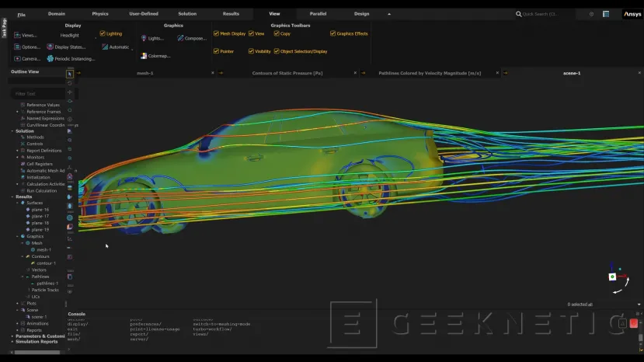Click the help icon near Quick Search
The image size is (644, 362).
[x=591, y=14]
